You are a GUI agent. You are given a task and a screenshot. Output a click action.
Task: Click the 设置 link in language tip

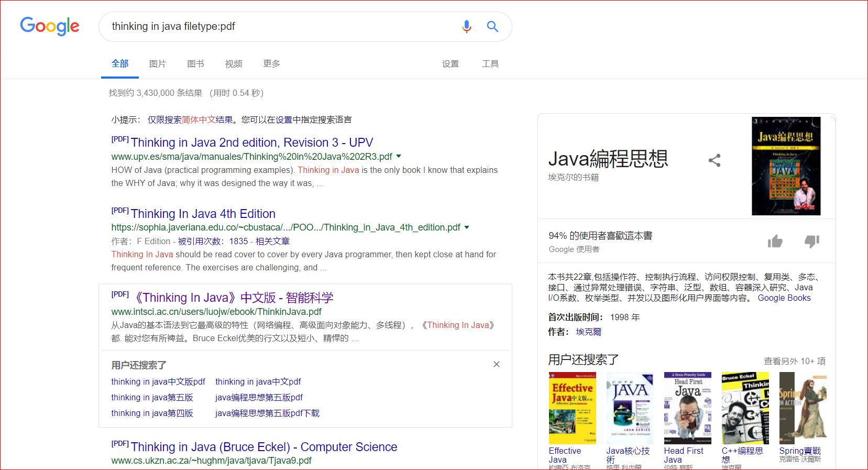click(x=284, y=120)
